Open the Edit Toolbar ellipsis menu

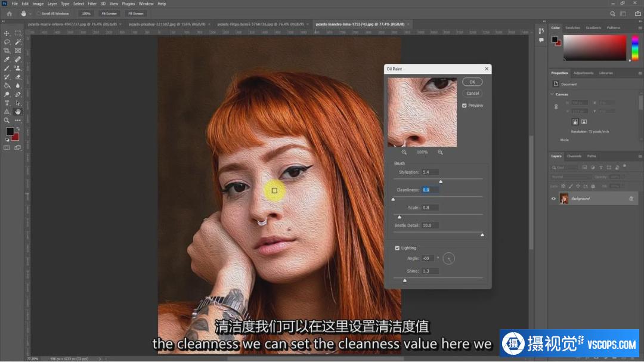click(x=18, y=120)
